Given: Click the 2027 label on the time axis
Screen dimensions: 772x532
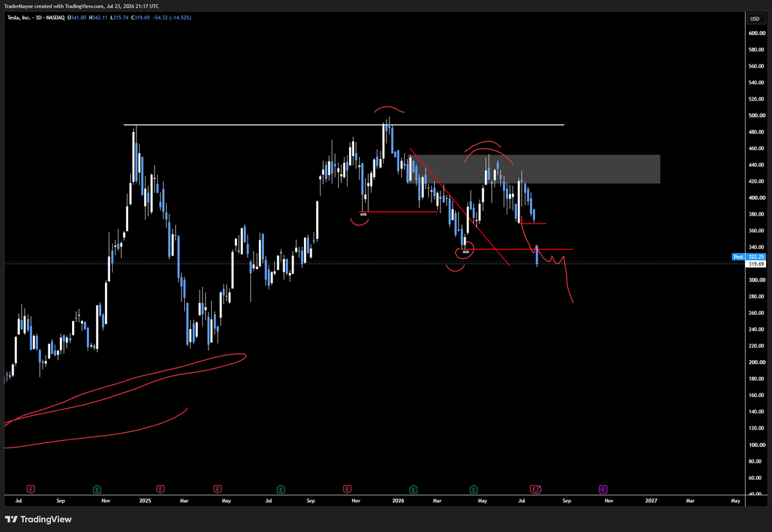Looking at the screenshot, I should click(651, 500).
